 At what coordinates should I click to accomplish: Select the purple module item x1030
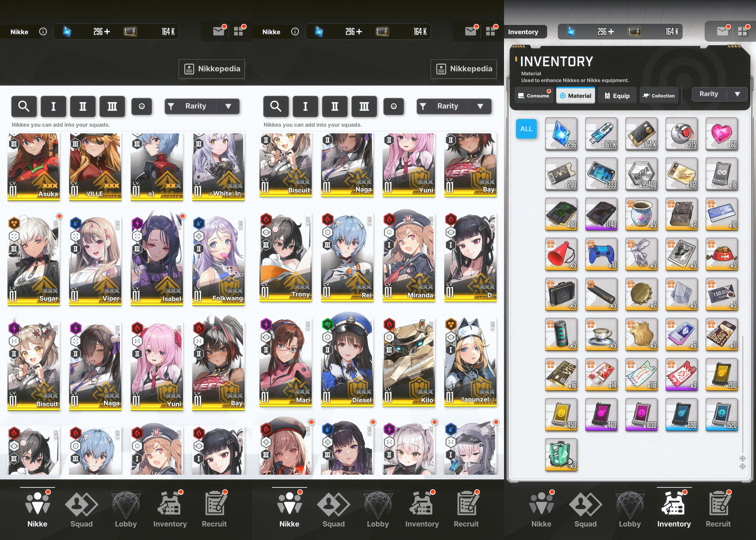(x=641, y=415)
